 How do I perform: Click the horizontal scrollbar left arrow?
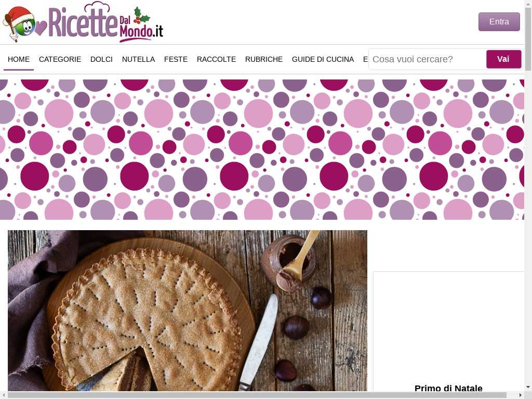point(4,395)
